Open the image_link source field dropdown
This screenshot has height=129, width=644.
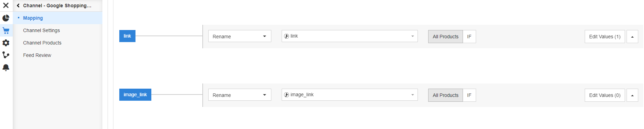pos(350,95)
